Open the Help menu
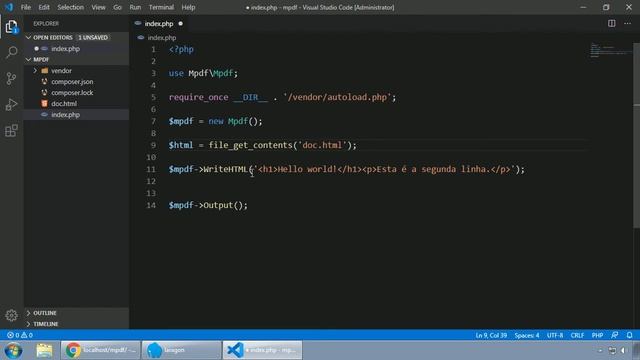Viewport: 640px width, 360px height. pyautogui.click(x=188, y=7)
